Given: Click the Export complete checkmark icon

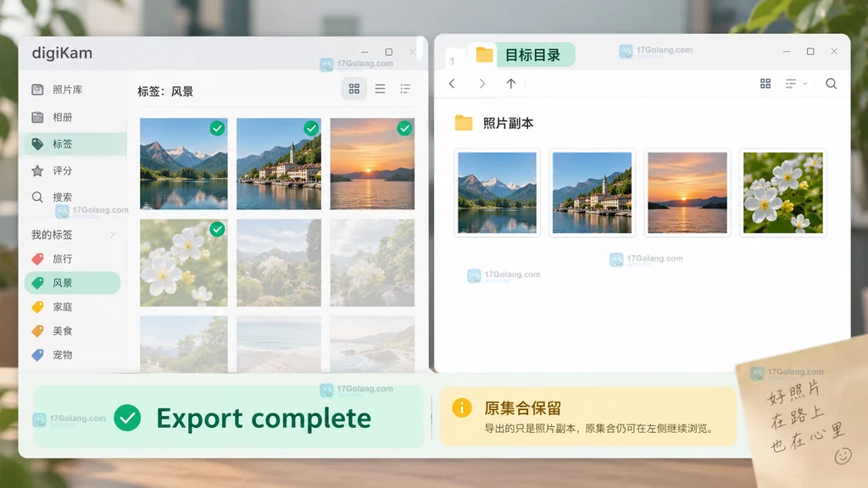Looking at the screenshot, I should [x=127, y=418].
